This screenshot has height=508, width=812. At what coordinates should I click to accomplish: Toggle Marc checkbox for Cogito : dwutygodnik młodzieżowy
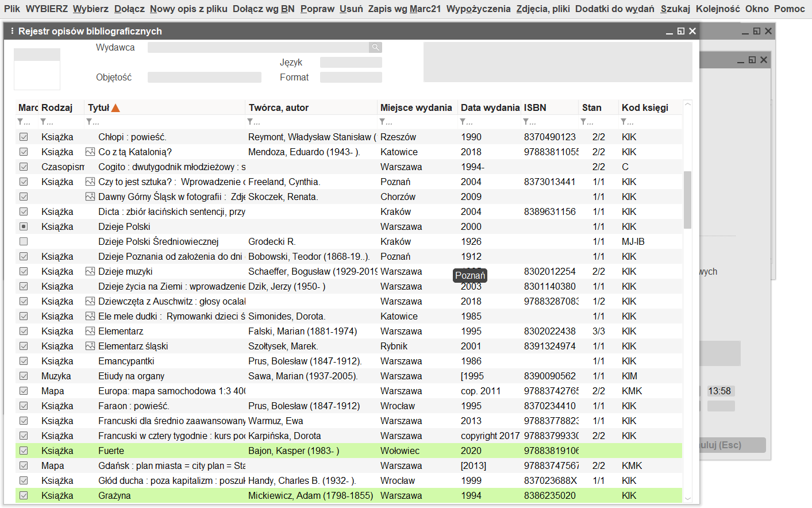[24, 167]
